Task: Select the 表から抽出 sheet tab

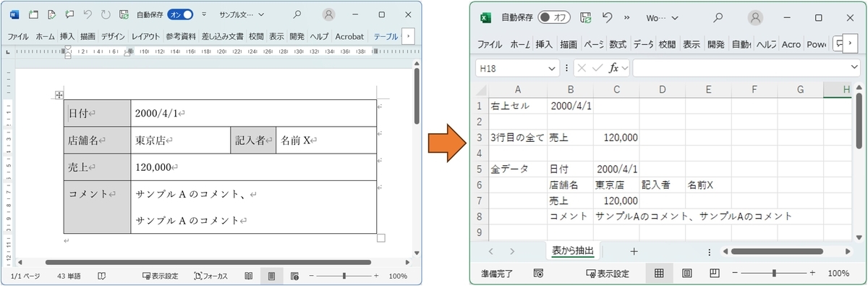Action: click(573, 251)
